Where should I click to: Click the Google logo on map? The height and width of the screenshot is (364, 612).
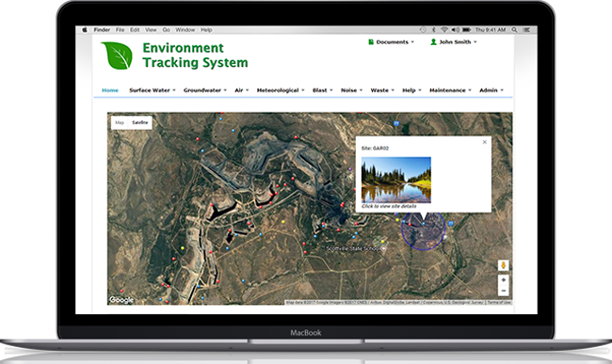point(121,300)
